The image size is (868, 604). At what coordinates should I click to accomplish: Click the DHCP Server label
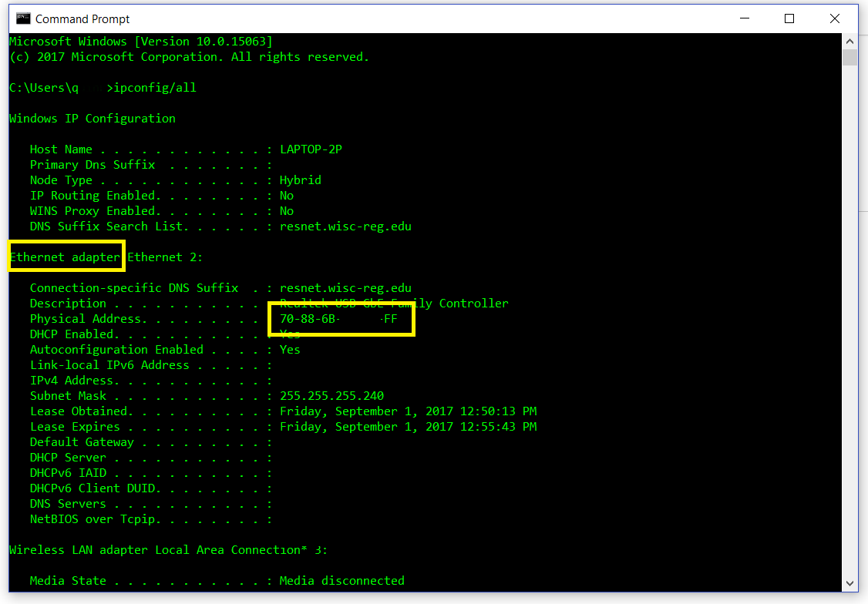tap(68, 458)
